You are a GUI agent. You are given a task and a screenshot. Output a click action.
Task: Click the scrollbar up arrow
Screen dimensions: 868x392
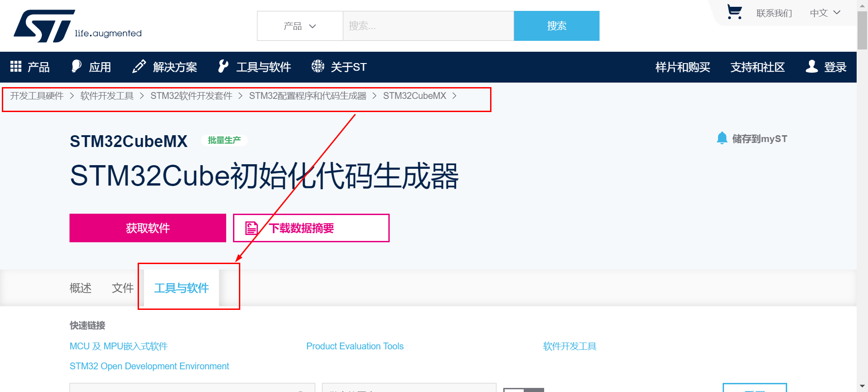coord(862,5)
